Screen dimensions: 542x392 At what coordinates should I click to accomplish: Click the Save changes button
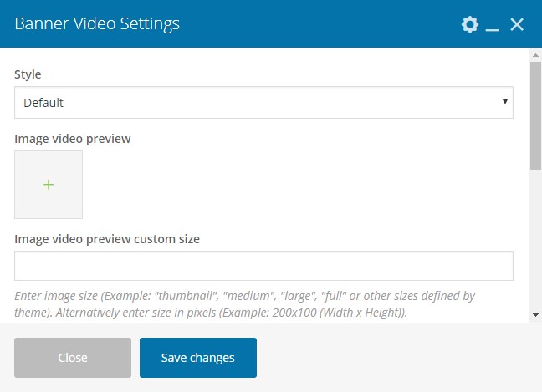tap(198, 358)
